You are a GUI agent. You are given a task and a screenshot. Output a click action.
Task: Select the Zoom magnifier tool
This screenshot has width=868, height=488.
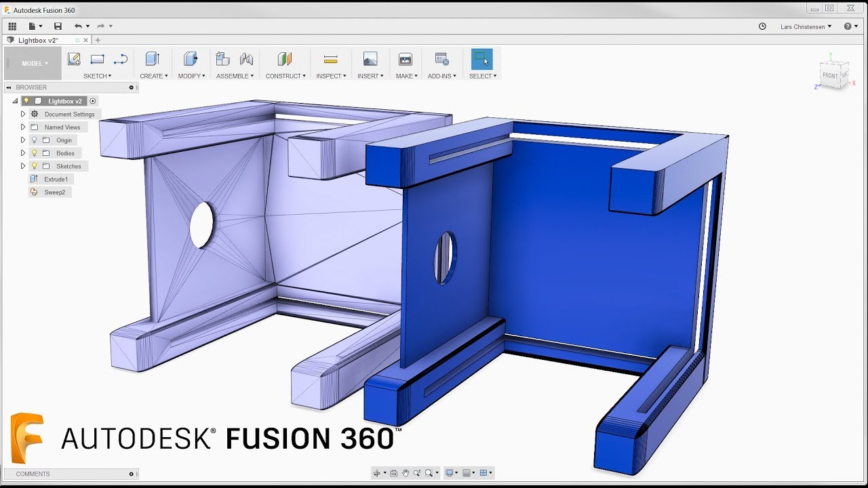click(x=417, y=472)
